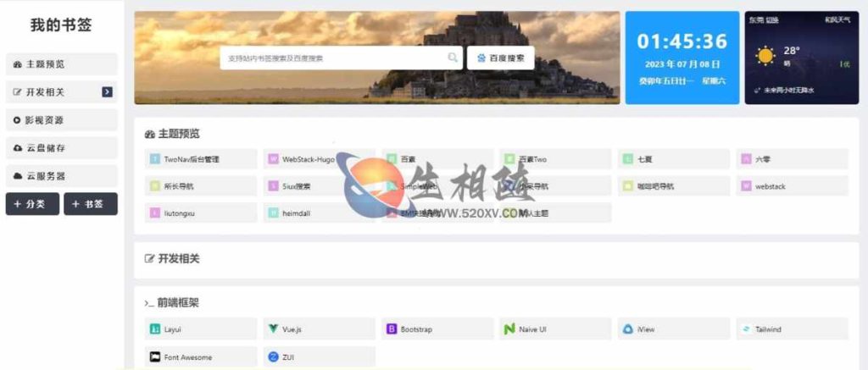868x370 pixels.
Task: Open the liutongxu bookmark
Action: (201, 213)
